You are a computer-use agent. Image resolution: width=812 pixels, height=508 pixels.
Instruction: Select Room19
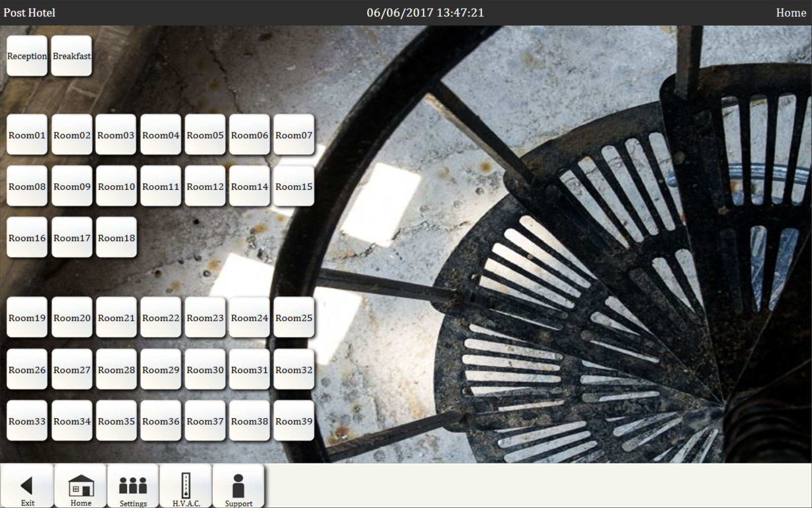pos(27,318)
